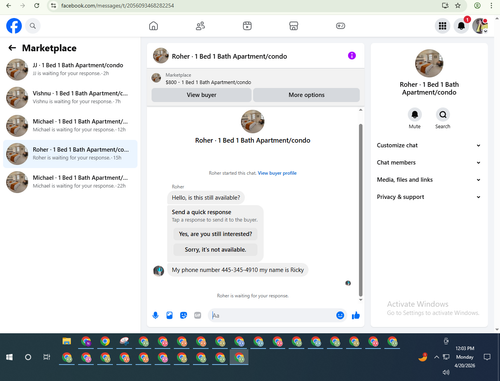Open site information icon in address bar

tap(53, 6)
